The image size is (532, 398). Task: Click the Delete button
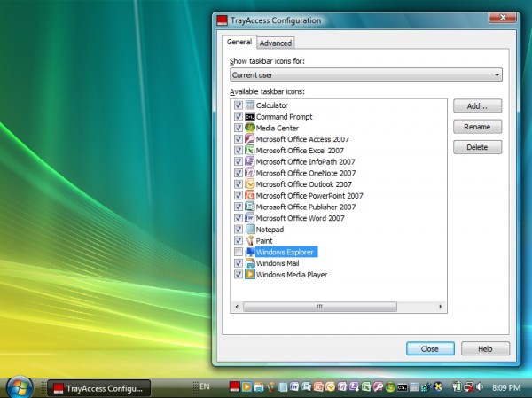click(477, 147)
